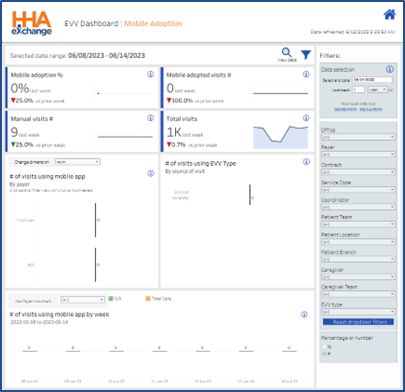
Task: Select the # radio option
Action: click(x=324, y=354)
